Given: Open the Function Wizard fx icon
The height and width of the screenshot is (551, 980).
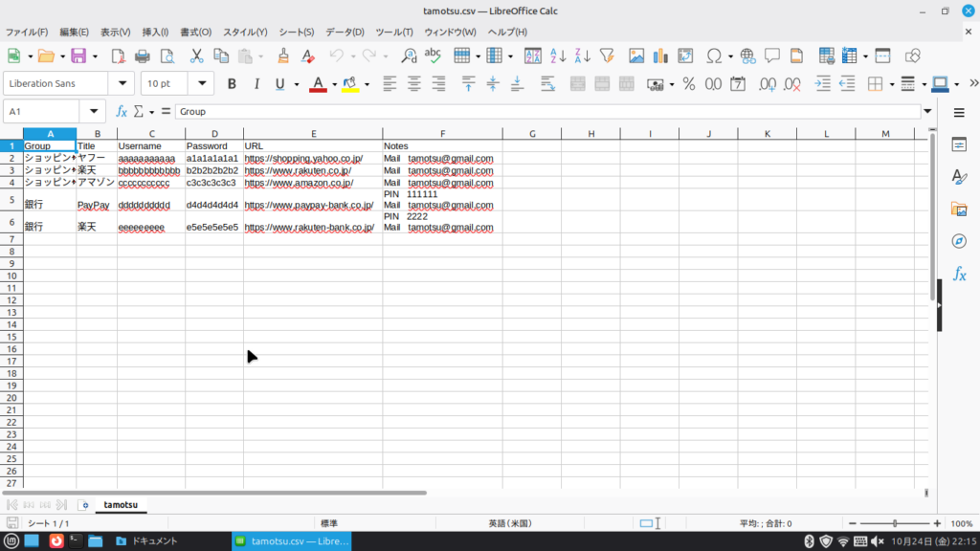Looking at the screenshot, I should coord(122,111).
